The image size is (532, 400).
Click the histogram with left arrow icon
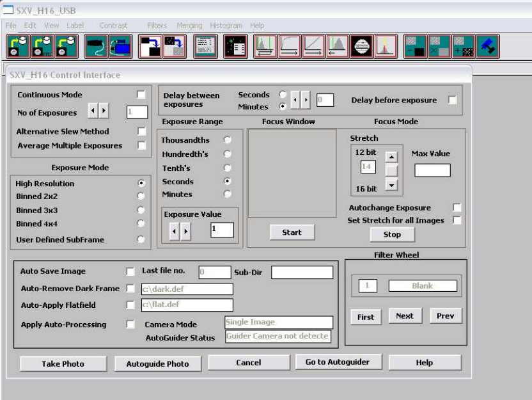coord(338,46)
